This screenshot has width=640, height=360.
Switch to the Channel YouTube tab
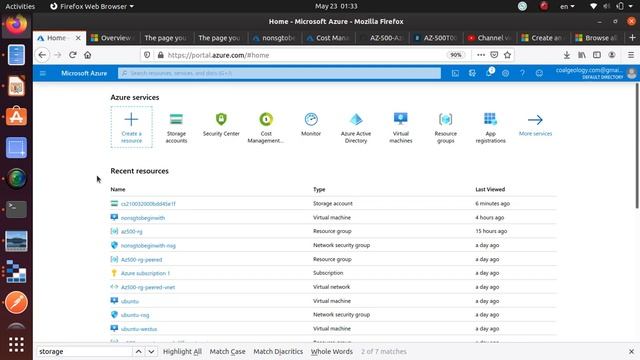coord(490,38)
